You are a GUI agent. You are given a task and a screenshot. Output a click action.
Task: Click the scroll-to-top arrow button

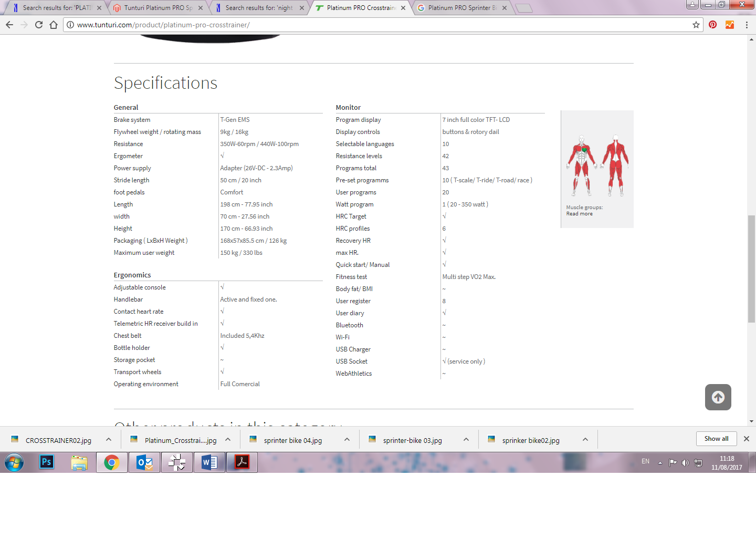click(718, 397)
